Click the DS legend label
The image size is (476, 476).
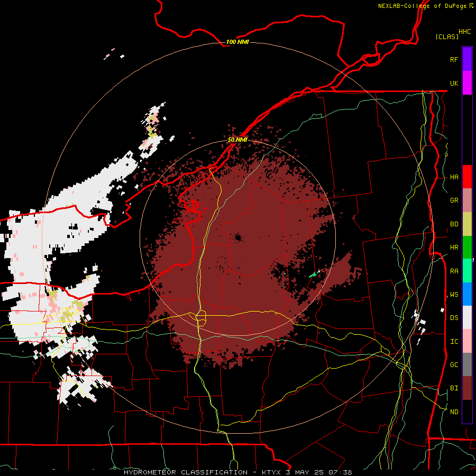click(x=454, y=317)
